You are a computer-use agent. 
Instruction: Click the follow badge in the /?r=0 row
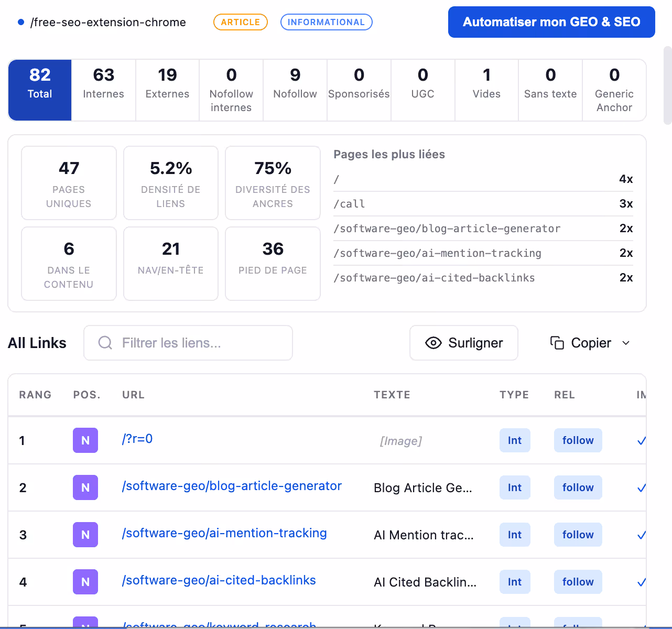[x=578, y=440]
